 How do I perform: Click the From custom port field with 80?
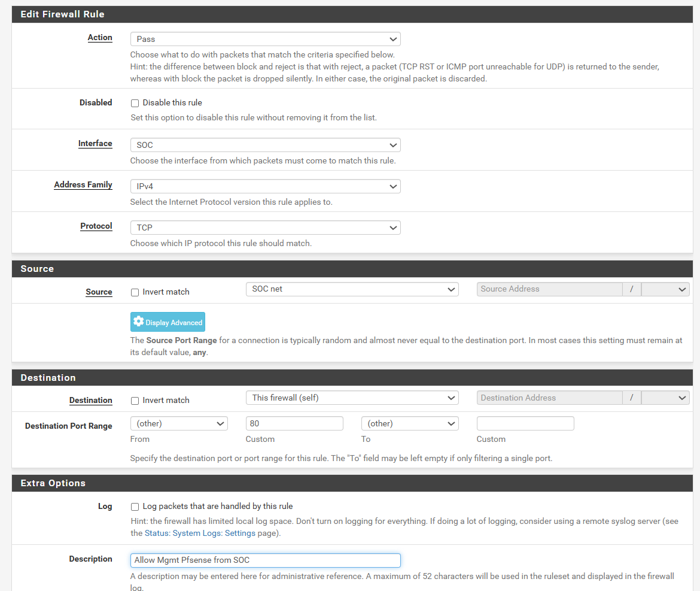[294, 423]
